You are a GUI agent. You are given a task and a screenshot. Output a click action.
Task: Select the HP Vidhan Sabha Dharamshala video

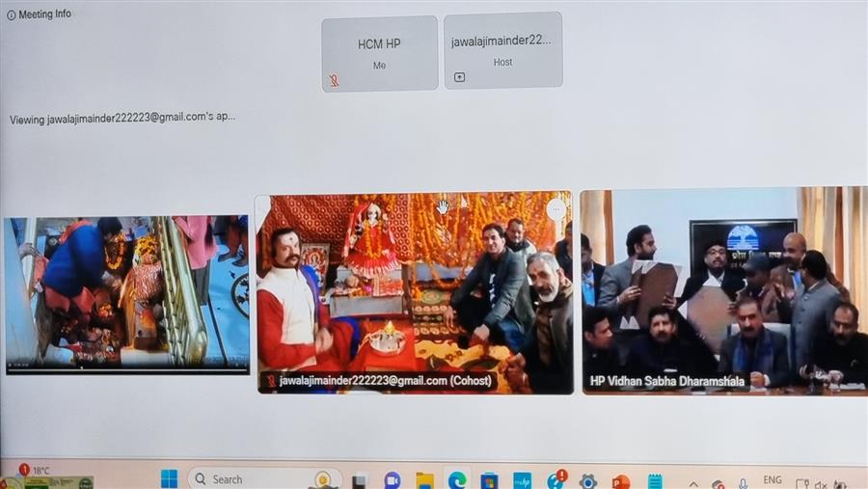724,292
